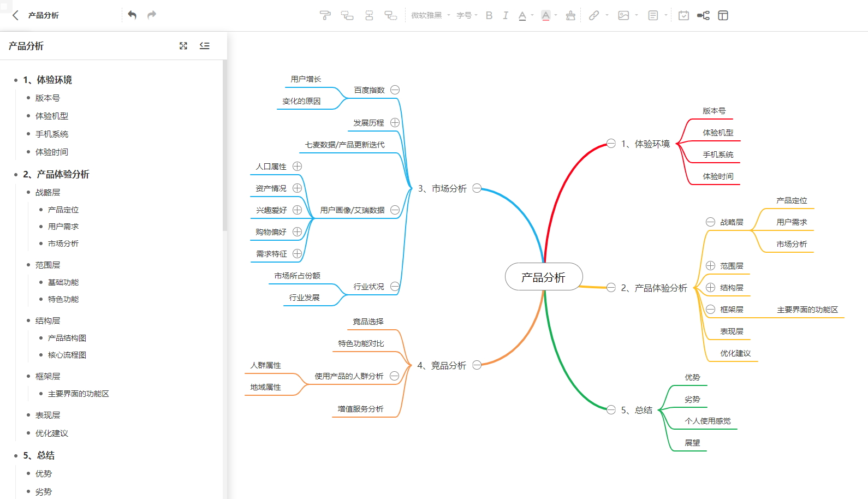Toggle italic formatting
868x499 pixels.
[x=506, y=15]
